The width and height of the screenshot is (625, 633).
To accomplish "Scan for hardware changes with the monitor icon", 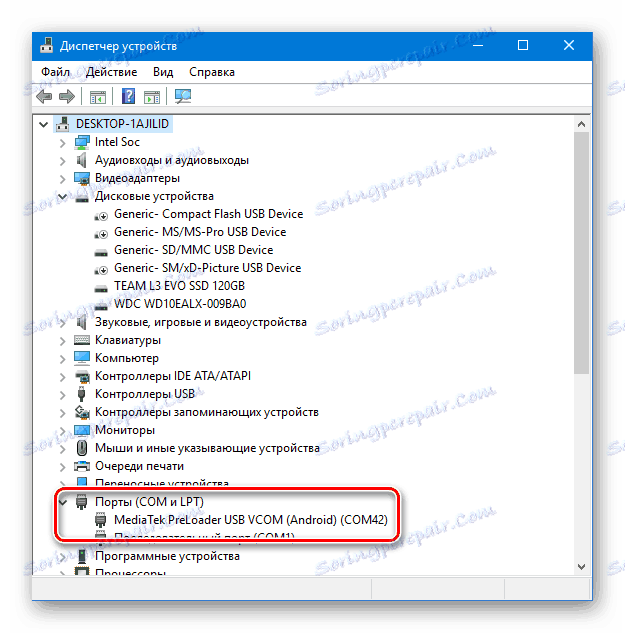I will [x=183, y=96].
